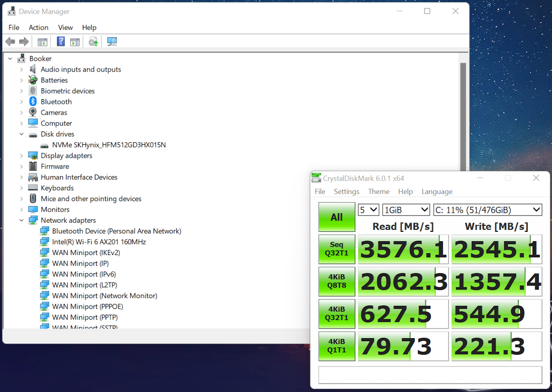
Task: Click the Seq Q32T1 read result 3576.1
Action: (403, 249)
